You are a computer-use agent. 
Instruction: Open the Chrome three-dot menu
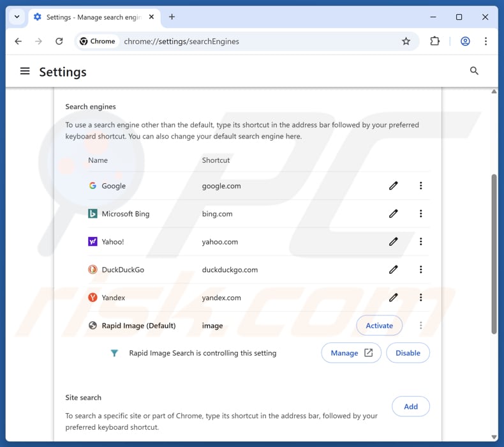tap(485, 42)
